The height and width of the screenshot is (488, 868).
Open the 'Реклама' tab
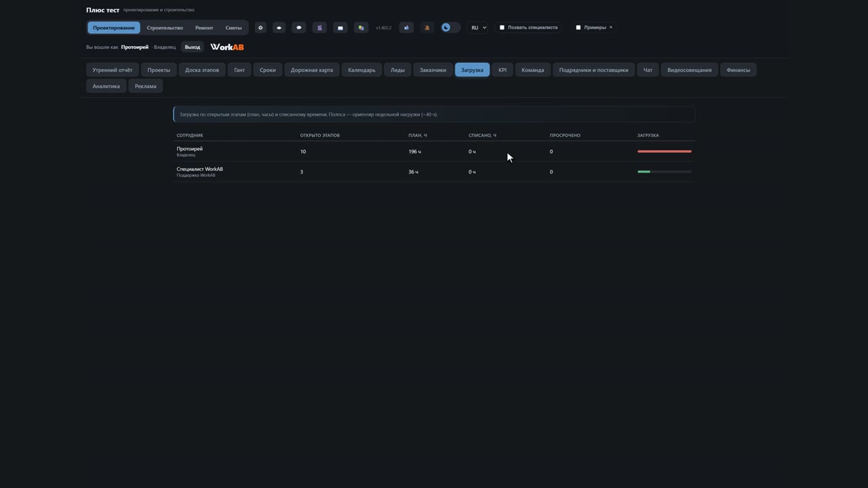(x=145, y=86)
